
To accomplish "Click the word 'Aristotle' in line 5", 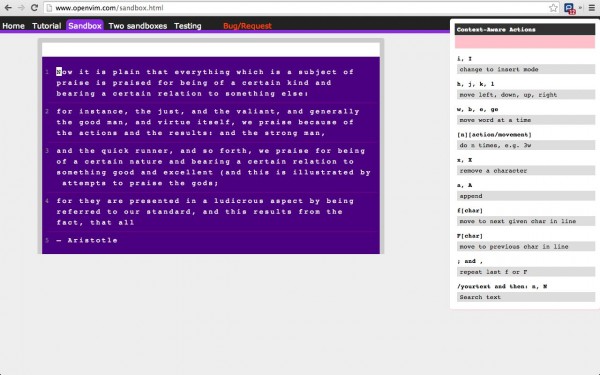I will (x=93, y=240).
